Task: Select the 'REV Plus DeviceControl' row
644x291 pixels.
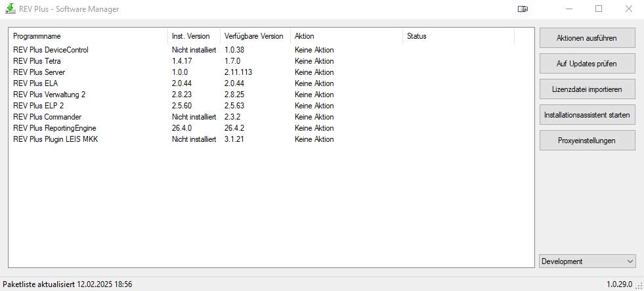Action: (51, 50)
